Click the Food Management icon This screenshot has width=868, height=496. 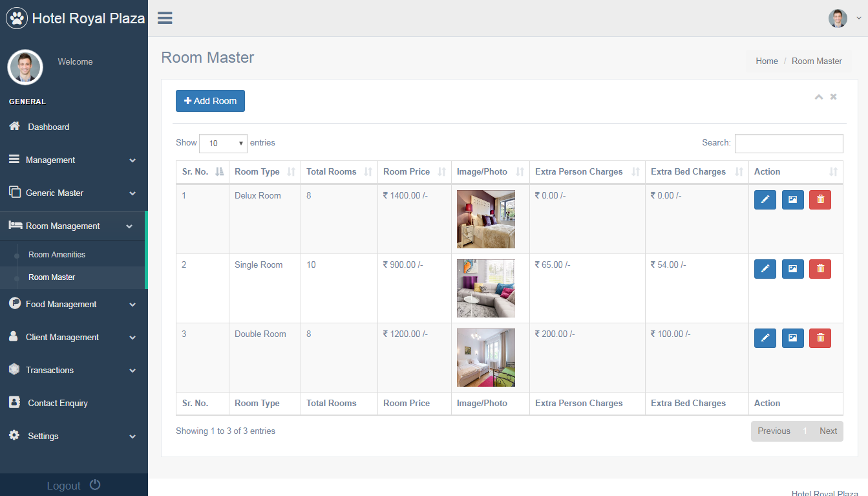[x=14, y=303]
